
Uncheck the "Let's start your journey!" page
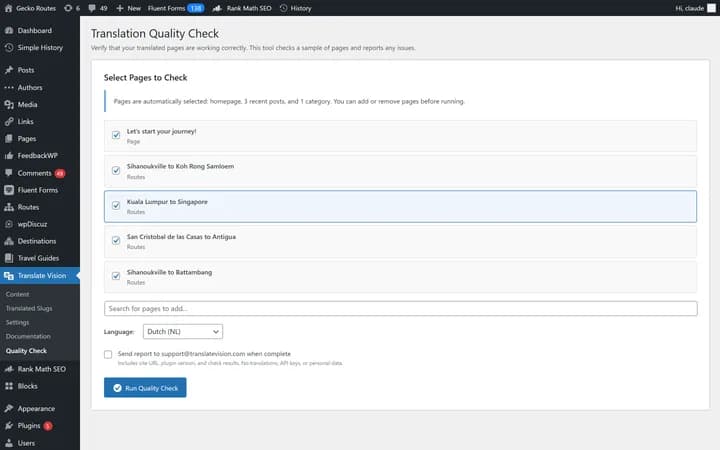(116, 135)
